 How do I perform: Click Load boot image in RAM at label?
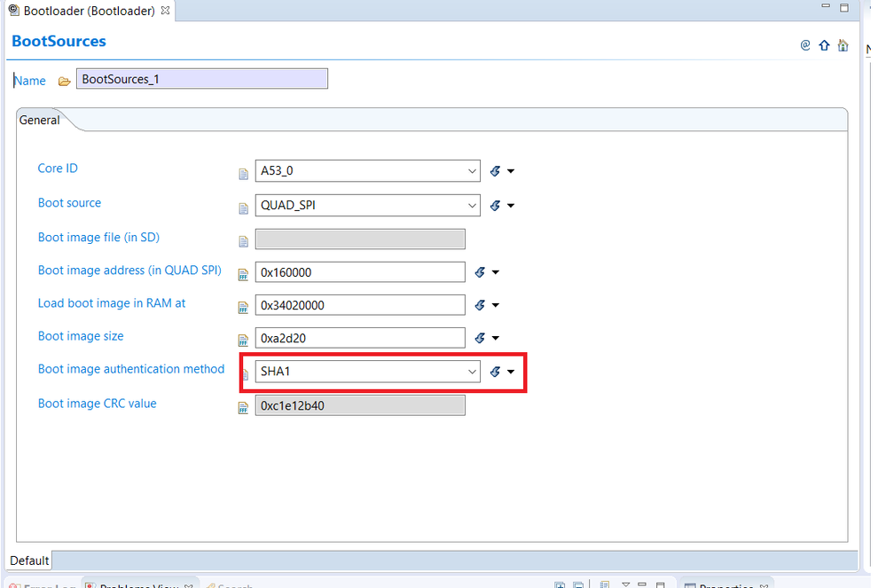tap(112, 303)
